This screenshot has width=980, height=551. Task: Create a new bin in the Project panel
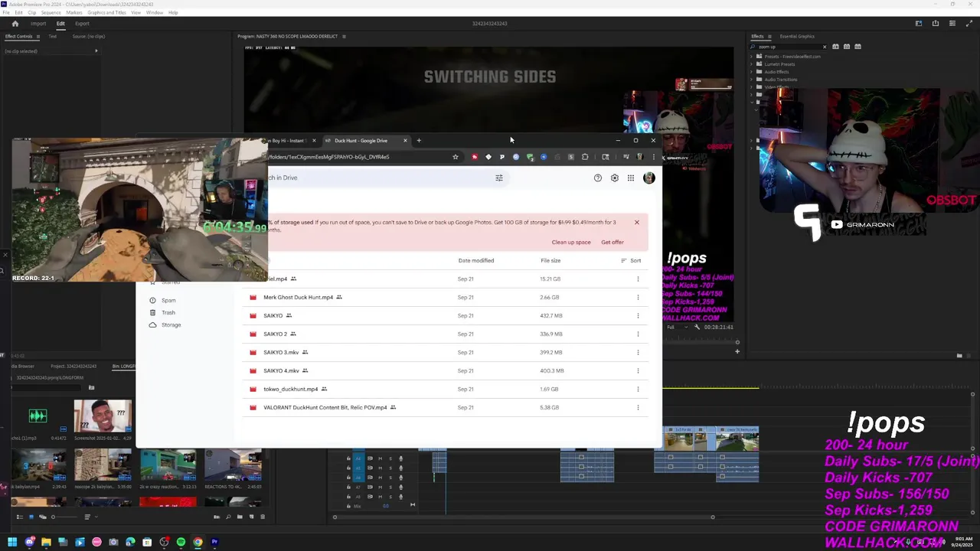(x=240, y=517)
